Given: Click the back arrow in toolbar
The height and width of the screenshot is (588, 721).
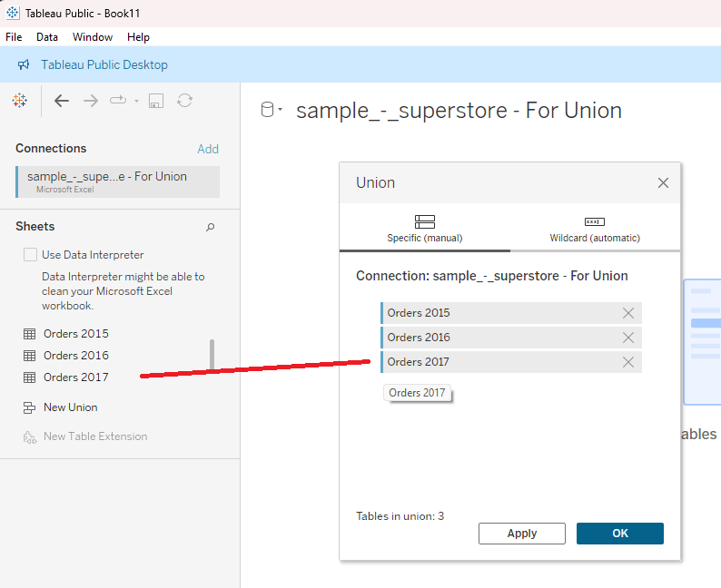Looking at the screenshot, I should (x=62, y=101).
